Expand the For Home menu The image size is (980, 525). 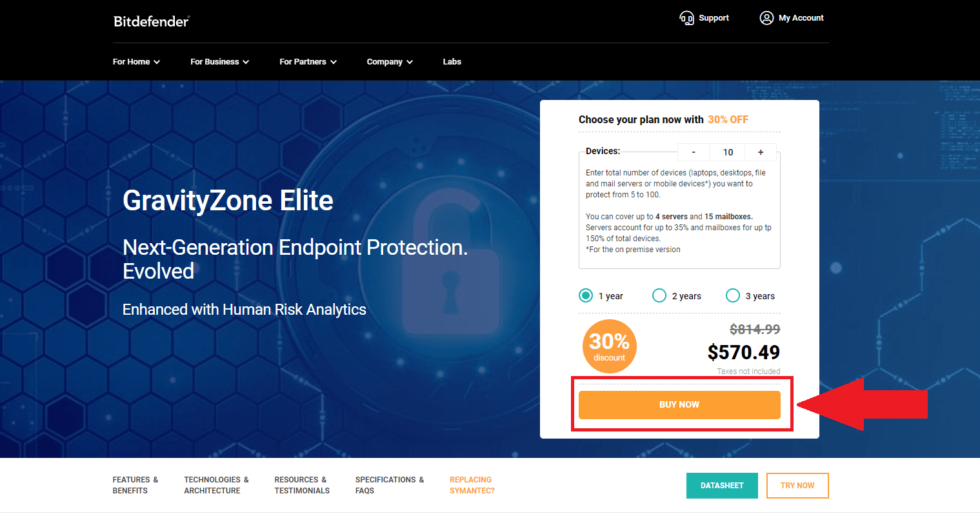click(x=136, y=62)
